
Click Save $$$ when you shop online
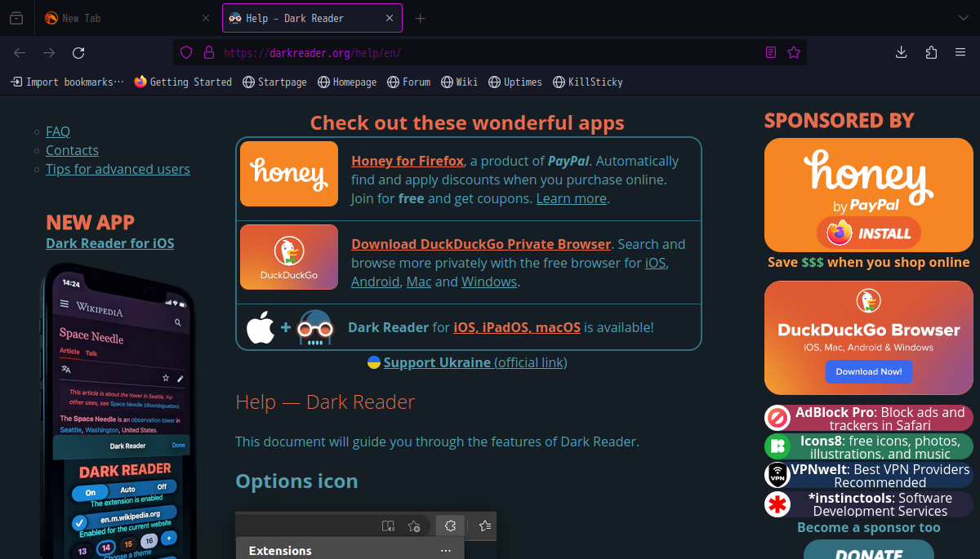pos(869,262)
